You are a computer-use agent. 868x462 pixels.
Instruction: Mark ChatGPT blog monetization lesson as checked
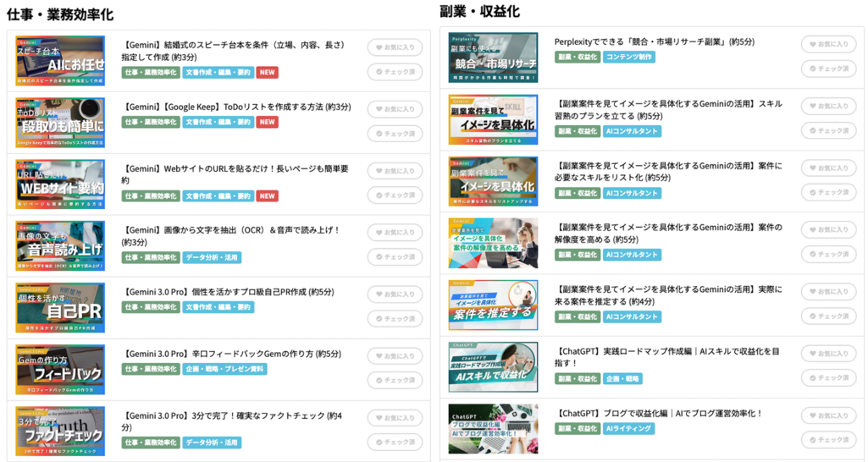(828, 439)
